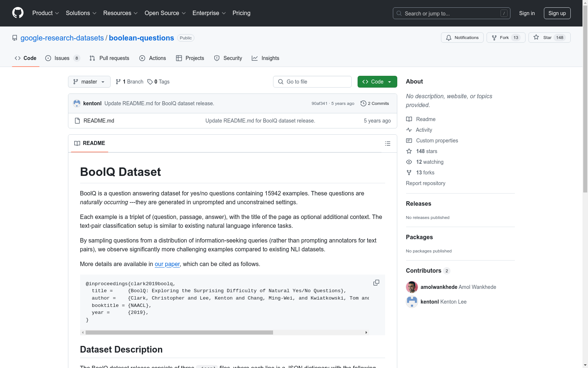Open google-research-datasets organization page
Image resolution: width=588 pixels, height=368 pixels.
pos(62,38)
